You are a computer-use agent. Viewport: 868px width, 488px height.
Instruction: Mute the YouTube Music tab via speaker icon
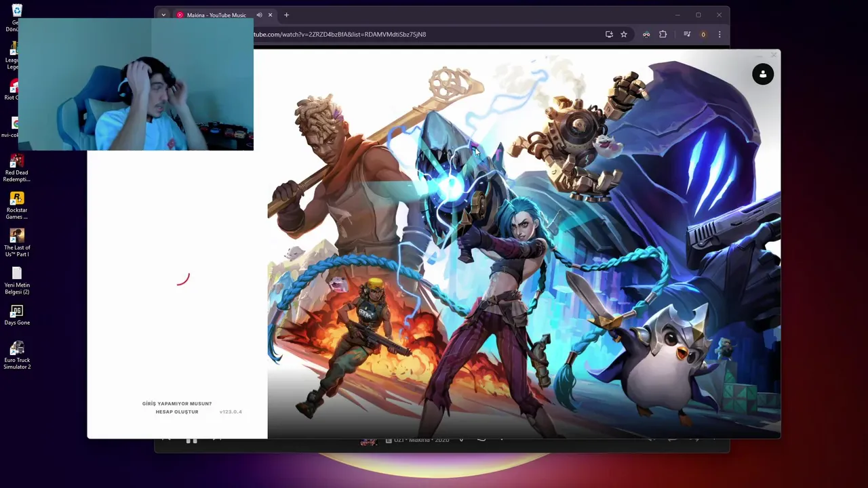259,15
